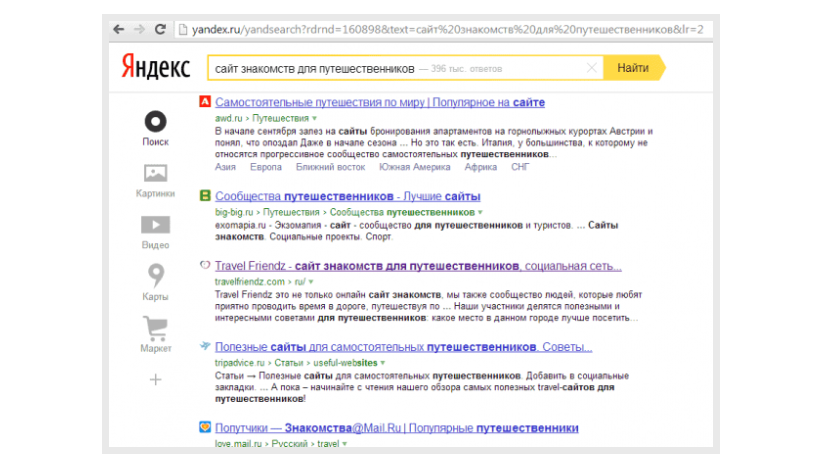Viewport: 823px width, 467px height.
Task: Click snippet text 'exomapia.ru - Экзомапия'
Action: coord(268,225)
